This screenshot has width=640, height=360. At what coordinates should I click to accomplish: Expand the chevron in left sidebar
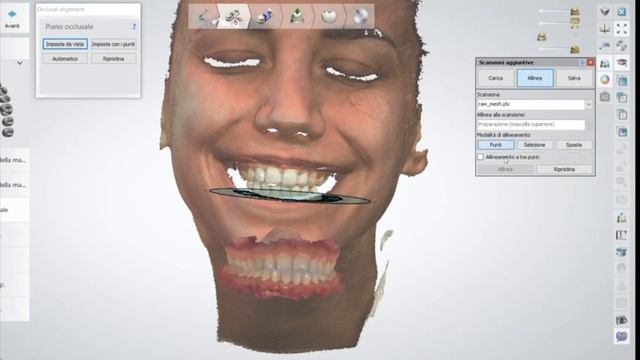coord(20,63)
